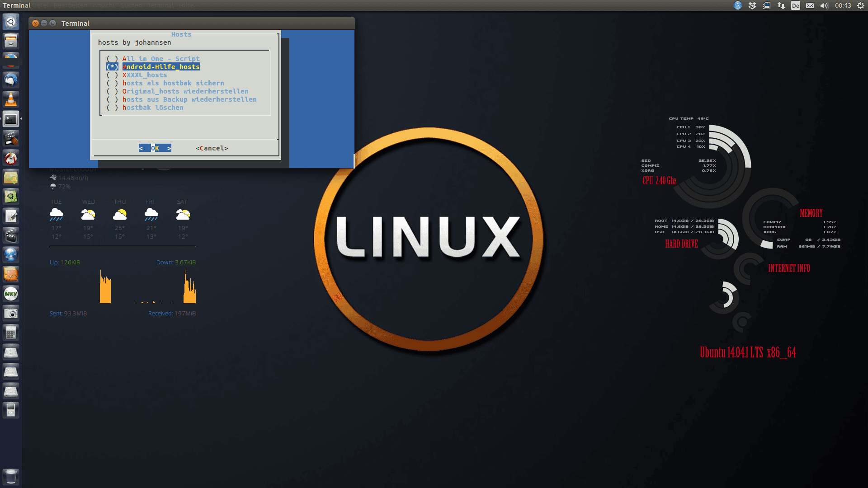This screenshot has height=488, width=868.
Task: Open the black clapperboard video app
Action: tap(11, 235)
